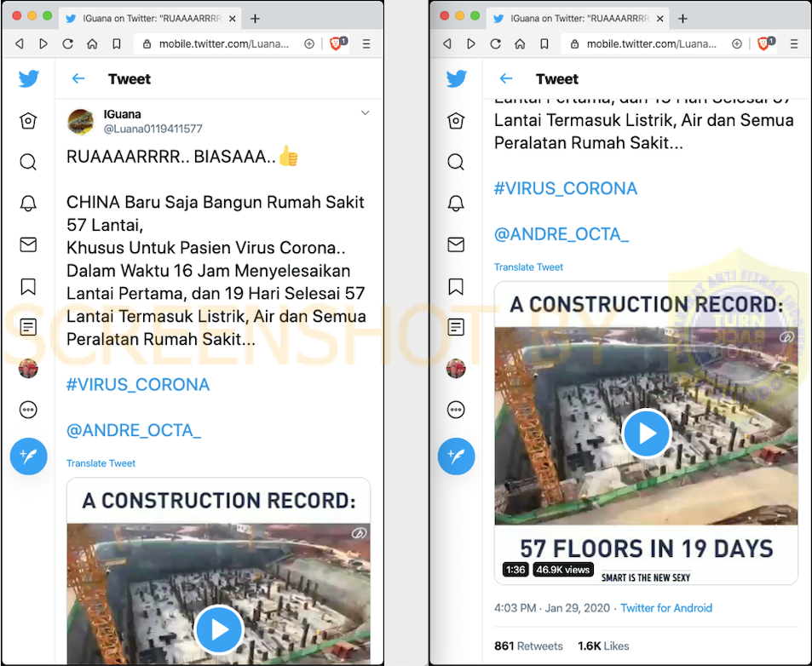
Task: Open Home icon in right window sidebar
Action: point(456,121)
